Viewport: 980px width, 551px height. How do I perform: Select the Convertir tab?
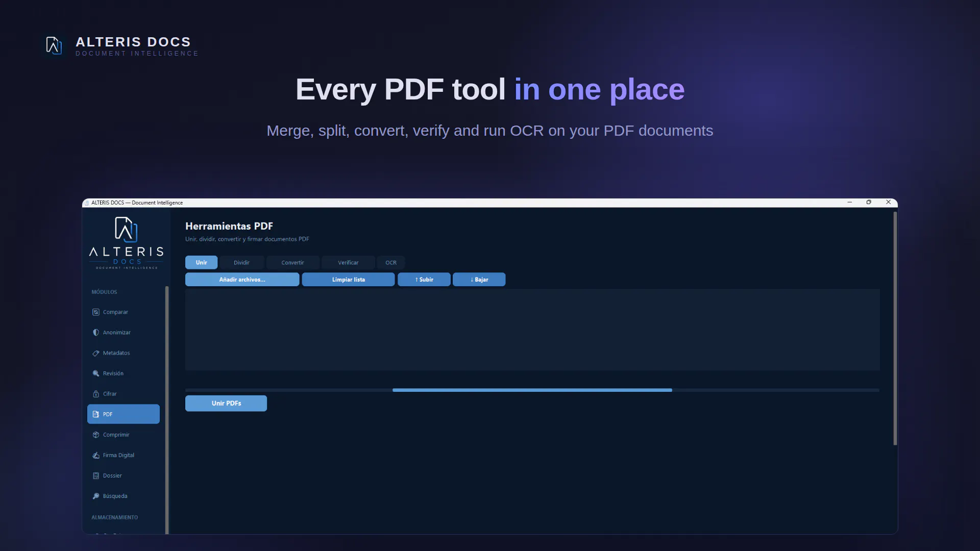coord(292,262)
